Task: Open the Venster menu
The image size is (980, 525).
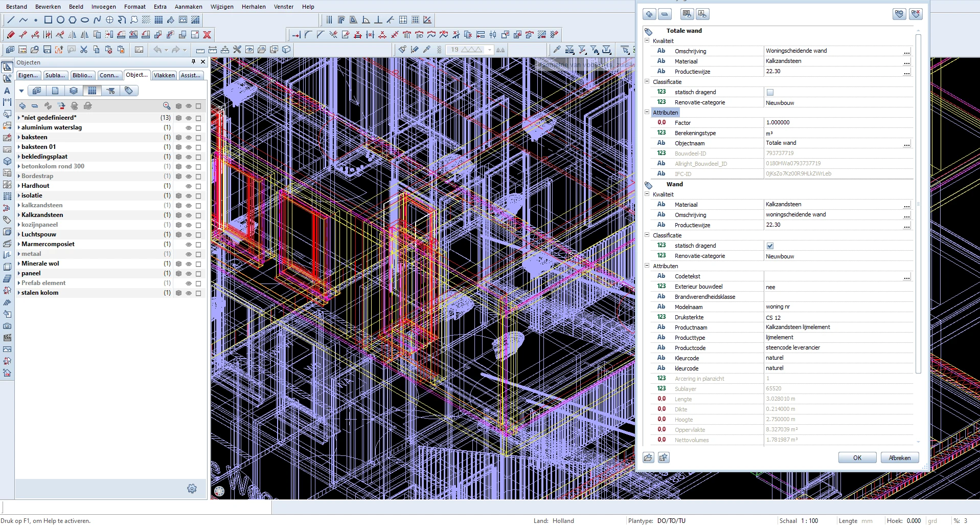Action: 284,7
